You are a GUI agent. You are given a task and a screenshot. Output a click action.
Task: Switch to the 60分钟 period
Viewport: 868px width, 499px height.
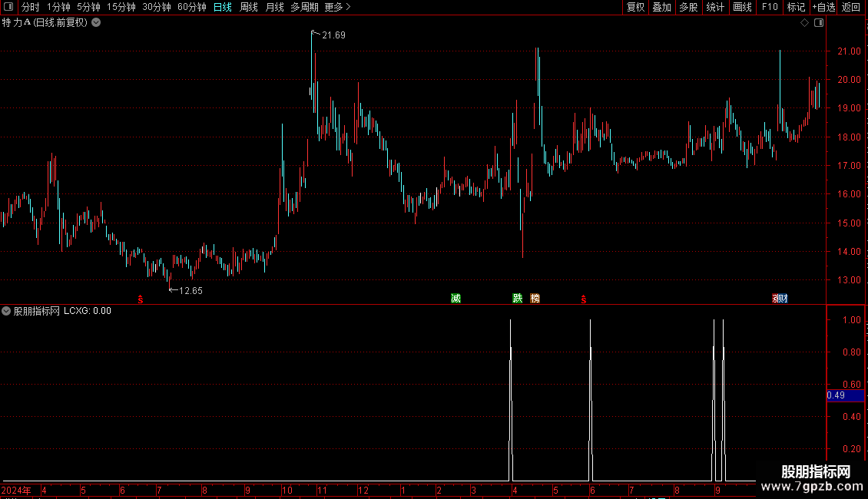192,7
